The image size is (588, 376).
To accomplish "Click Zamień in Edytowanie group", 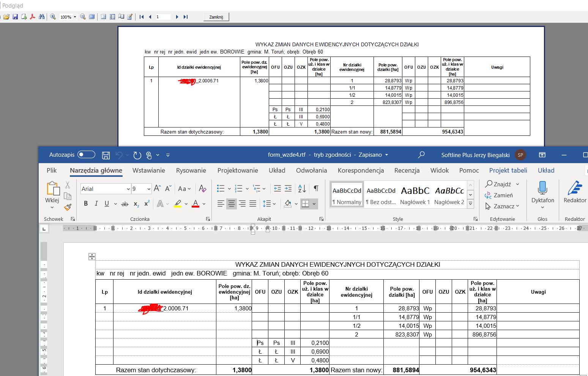I will click(x=499, y=195).
